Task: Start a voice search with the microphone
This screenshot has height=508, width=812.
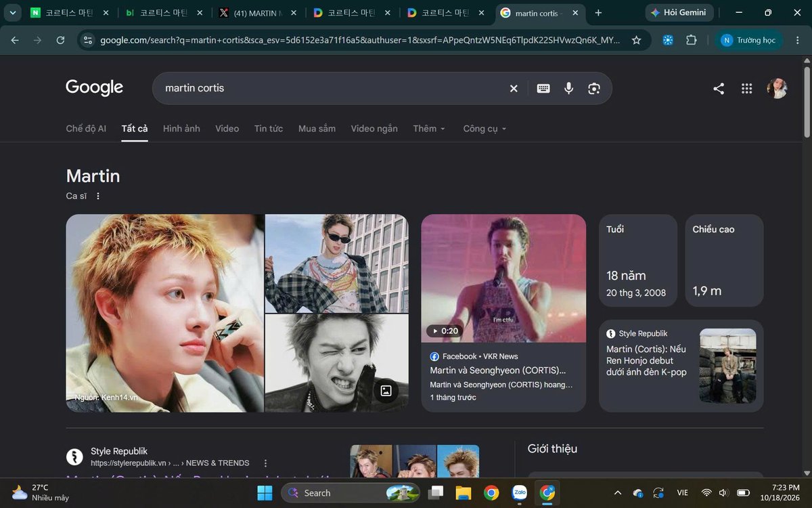Action: tap(568, 89)
